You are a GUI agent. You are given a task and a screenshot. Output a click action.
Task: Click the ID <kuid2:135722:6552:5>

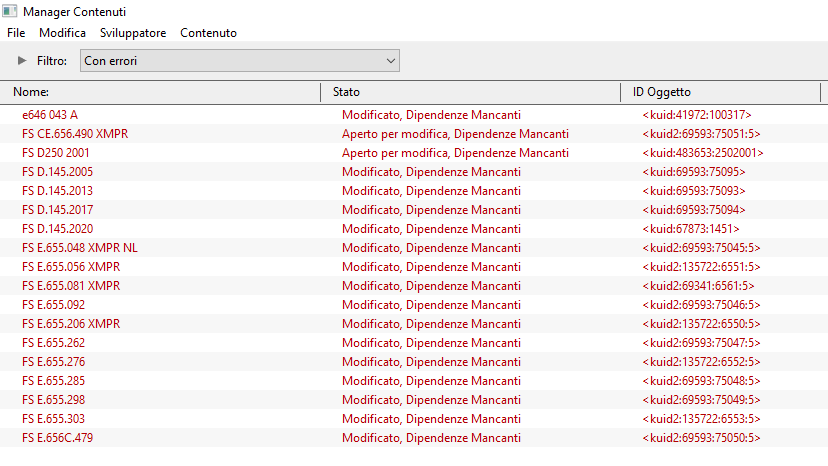[x=701, y=362]
